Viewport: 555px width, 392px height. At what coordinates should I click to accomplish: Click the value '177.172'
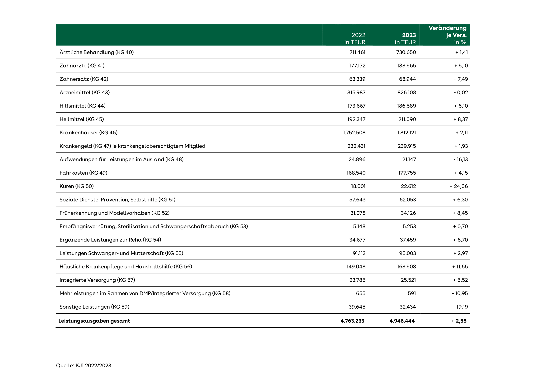point(357,66)
